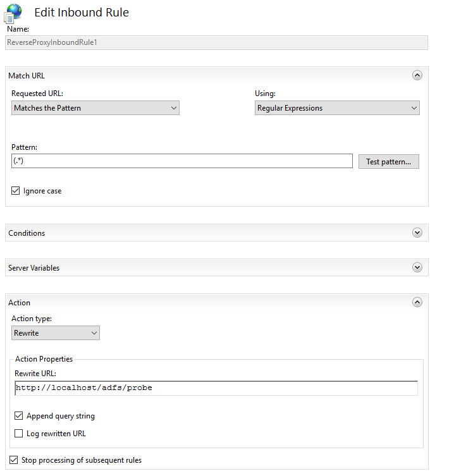Open the Requested URL dropdown
The height and width of the screenshot is (476, 454).
click(x=95, y=108)
